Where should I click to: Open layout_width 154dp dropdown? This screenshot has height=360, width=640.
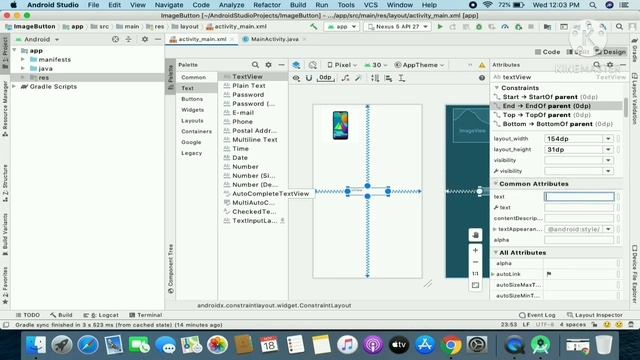click(x=608, y=139)
